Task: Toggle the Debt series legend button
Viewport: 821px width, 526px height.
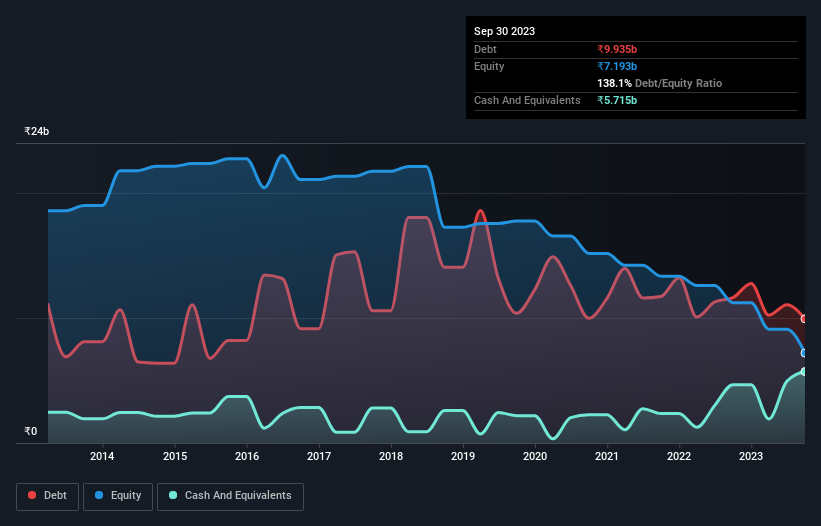Action: coord(48,496)
